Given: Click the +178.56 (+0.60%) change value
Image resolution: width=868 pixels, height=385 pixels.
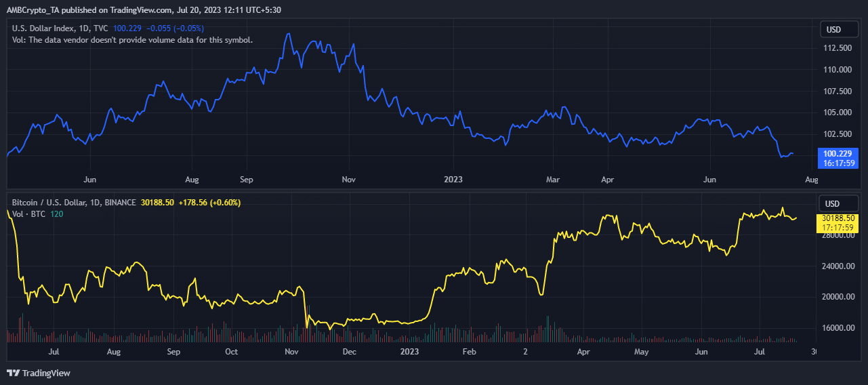Looking at the screenshot, I should [209, 203].
